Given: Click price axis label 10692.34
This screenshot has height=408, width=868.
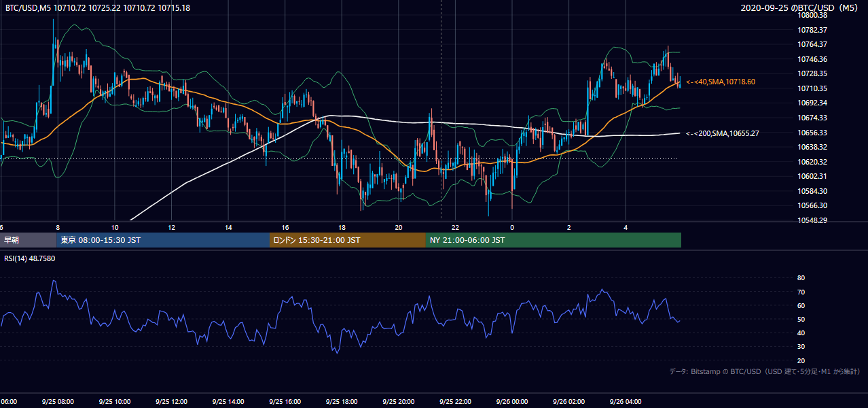Looking at the screenshot, I should click(812, 103).
